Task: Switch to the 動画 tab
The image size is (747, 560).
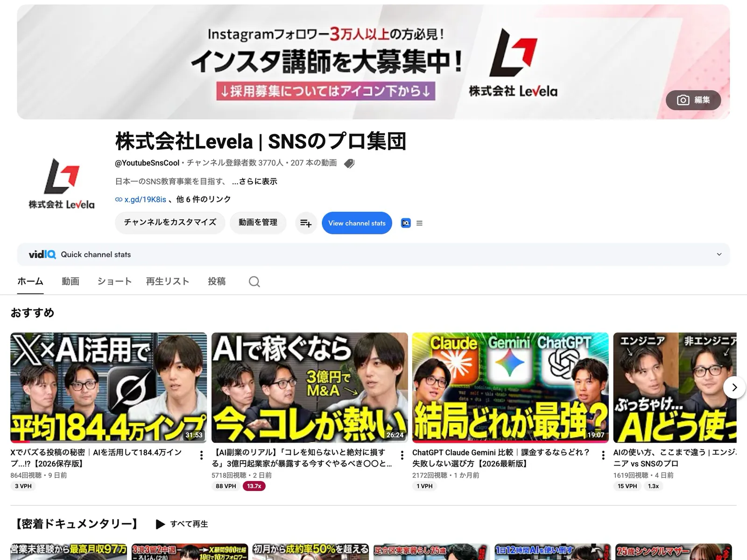Action: click(70, 281)
